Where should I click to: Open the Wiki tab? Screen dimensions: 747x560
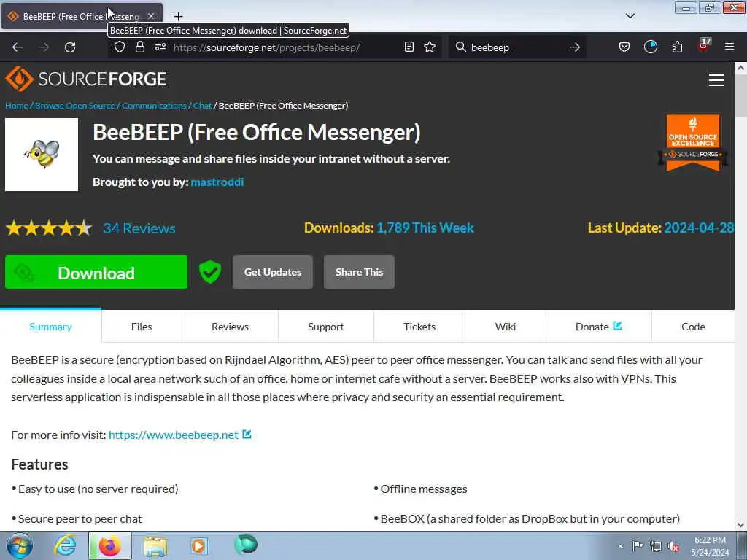click(506, 327)
